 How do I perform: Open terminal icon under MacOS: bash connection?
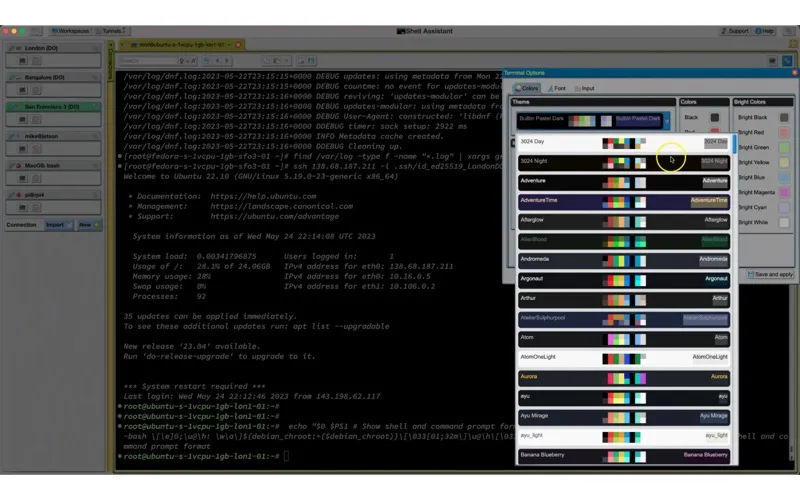[x=22, y=179]
